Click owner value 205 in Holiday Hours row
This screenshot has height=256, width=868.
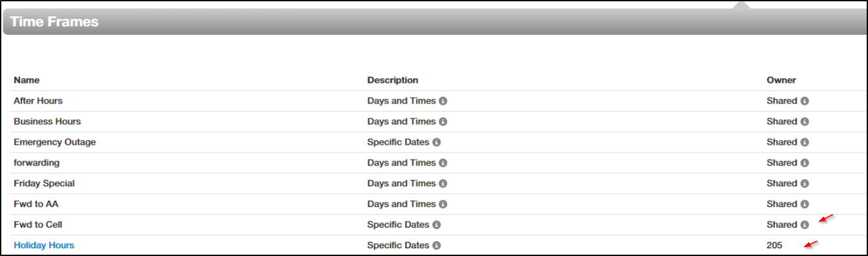775,246
